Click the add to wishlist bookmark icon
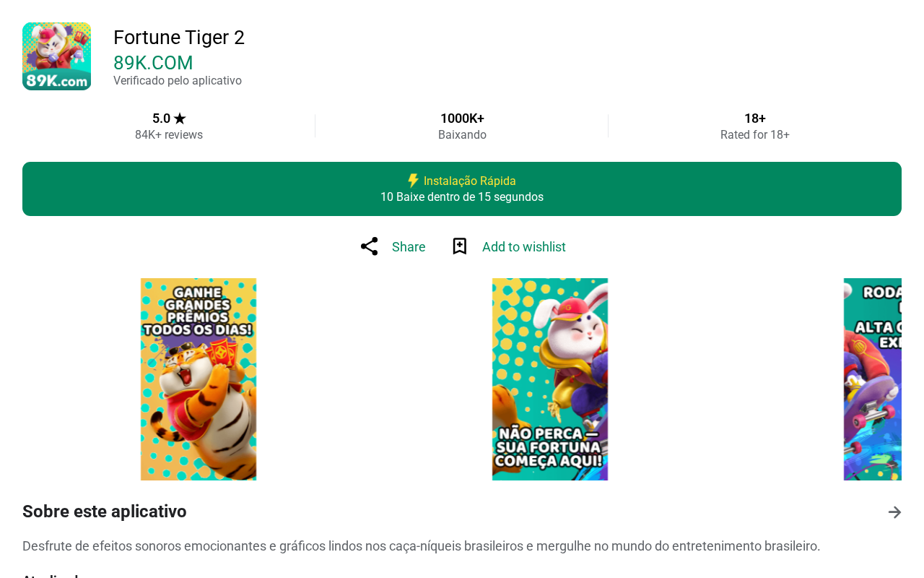The width and height of the screenshot is (924, 578). tap(460, 246)
